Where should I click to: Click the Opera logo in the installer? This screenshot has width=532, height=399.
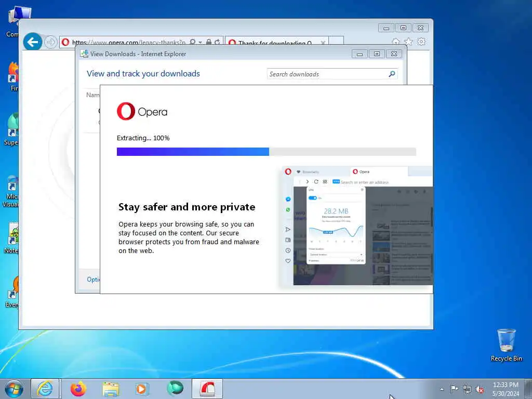click(142, 111)
